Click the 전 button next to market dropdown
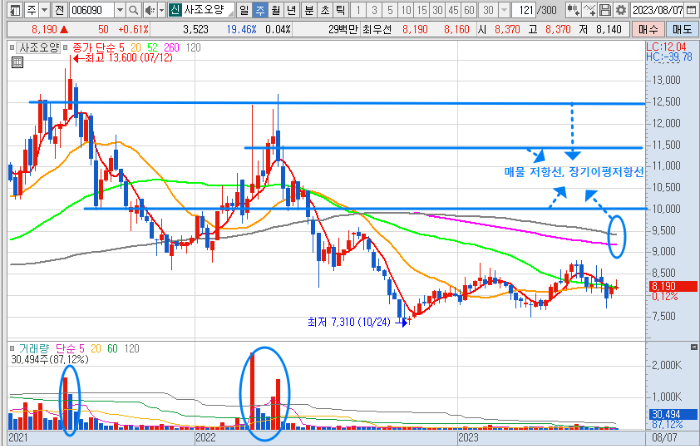The image size is (700, 446). coord(60,10)
